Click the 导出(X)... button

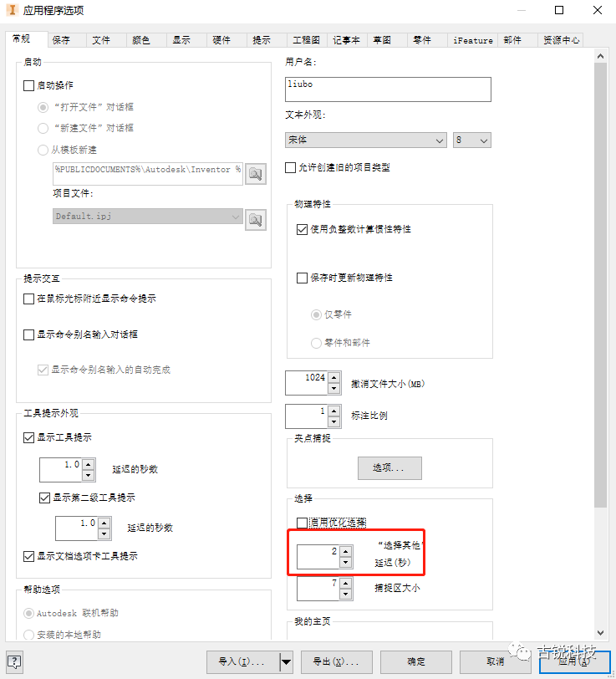[336, 662]
